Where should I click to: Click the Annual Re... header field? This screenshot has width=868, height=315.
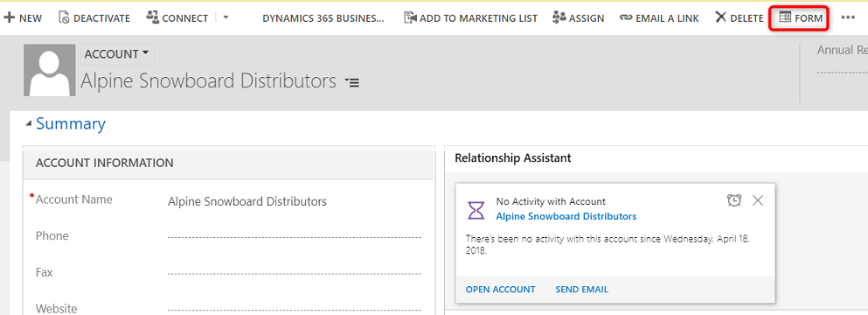[x=842, y=51]
